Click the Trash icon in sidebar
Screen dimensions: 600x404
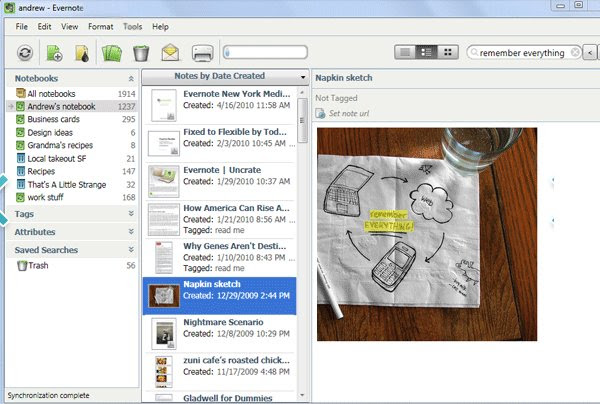tap(22, 266)
